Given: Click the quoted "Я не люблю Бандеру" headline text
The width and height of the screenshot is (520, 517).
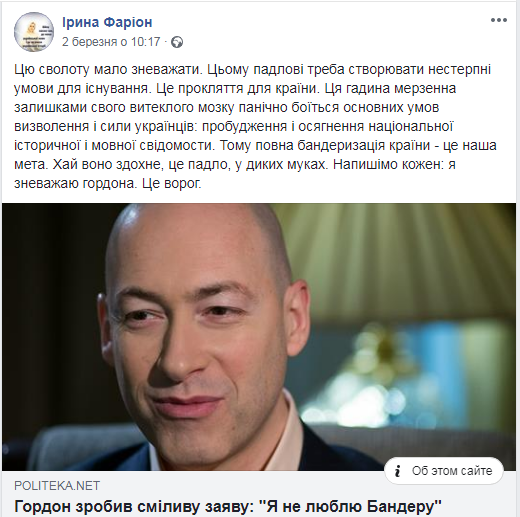Looking at the screenshot, I should click(350, 507).
